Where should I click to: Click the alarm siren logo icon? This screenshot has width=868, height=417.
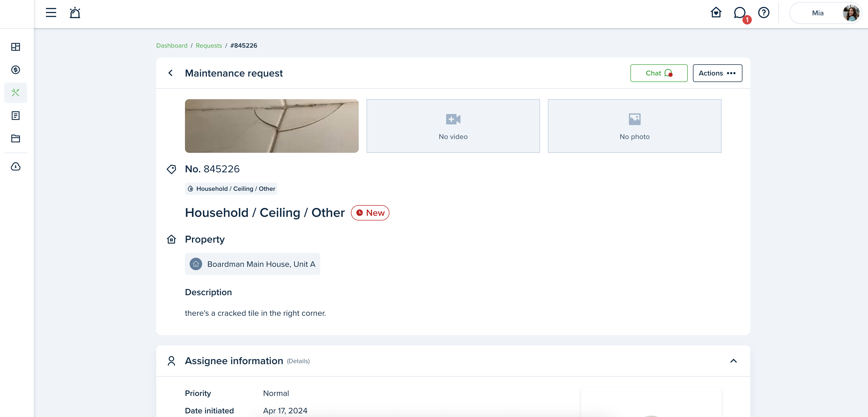coord(75,13)
